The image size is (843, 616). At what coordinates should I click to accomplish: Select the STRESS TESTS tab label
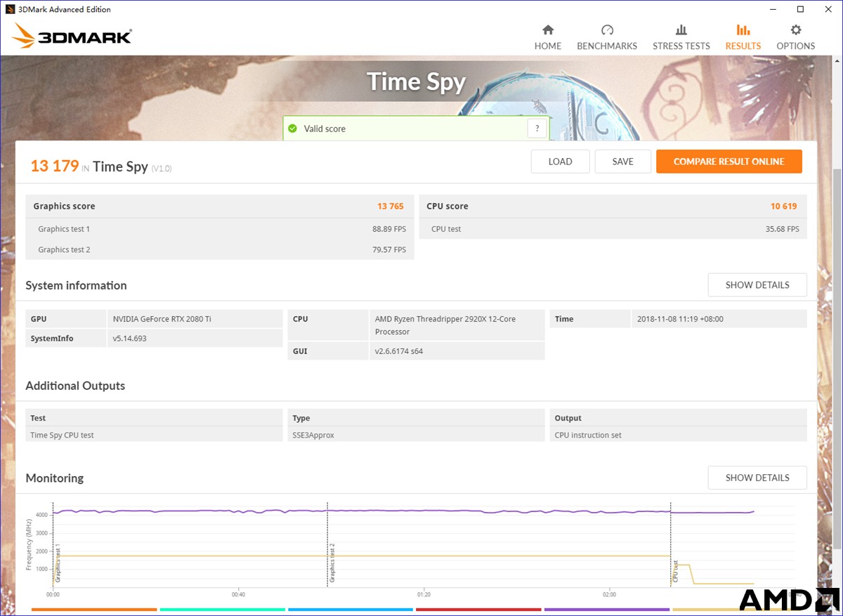tap(681, 46)
